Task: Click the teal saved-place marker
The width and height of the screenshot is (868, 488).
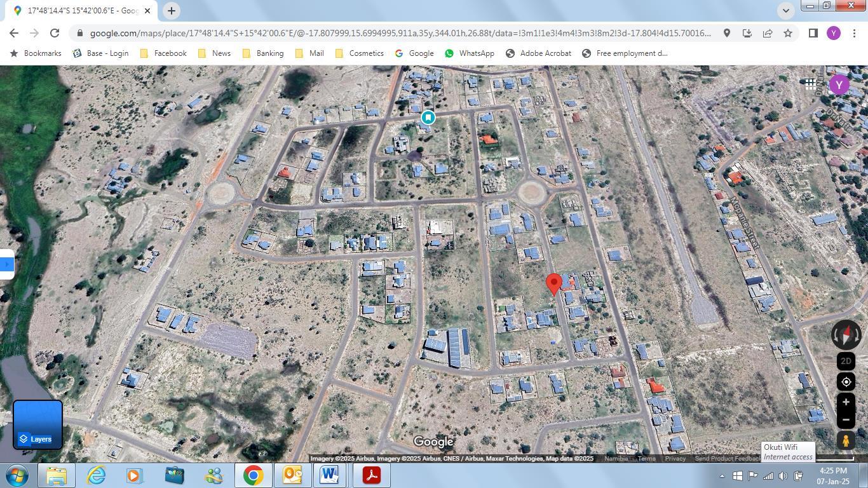Action: pos(428,118)
